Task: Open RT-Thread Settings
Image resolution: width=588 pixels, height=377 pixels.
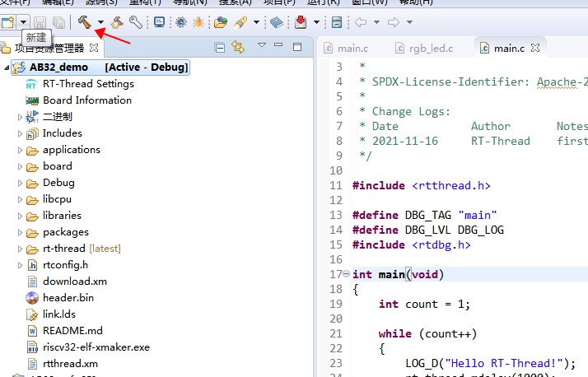Action: (x=88, y=84)
